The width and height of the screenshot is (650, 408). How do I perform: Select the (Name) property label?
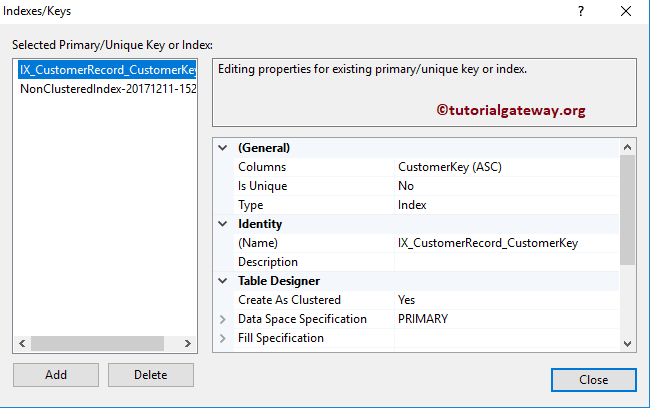(258, 243)
